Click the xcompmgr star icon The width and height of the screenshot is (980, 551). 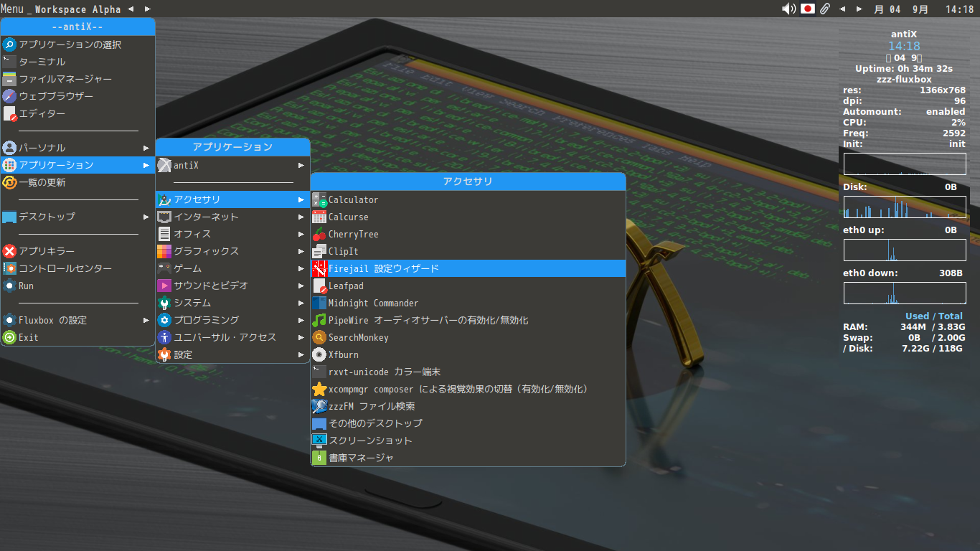(319, 389)
